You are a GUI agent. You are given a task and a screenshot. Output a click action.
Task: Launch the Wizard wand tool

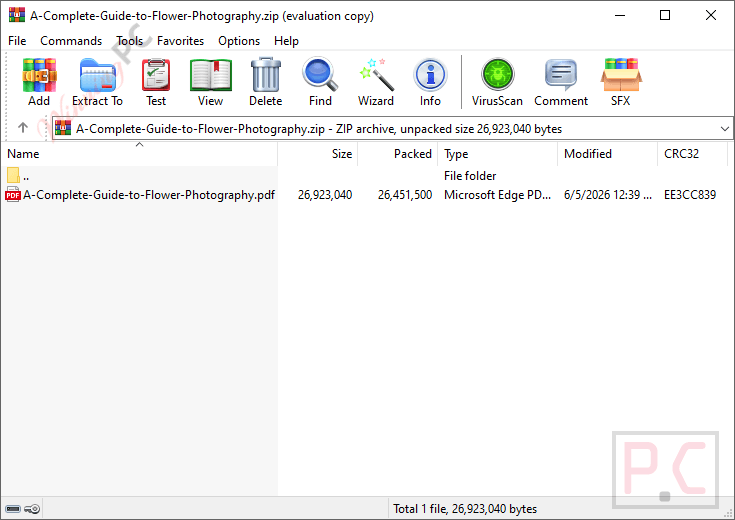click(376, 75)
